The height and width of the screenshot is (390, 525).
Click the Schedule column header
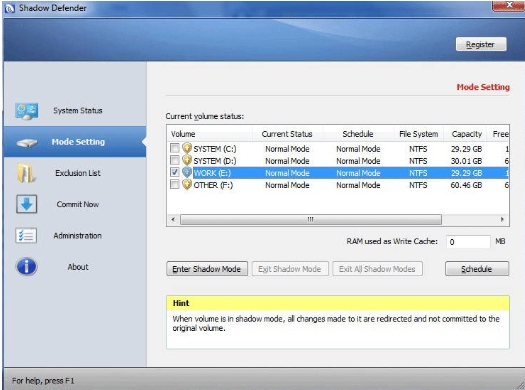point(358,134)
